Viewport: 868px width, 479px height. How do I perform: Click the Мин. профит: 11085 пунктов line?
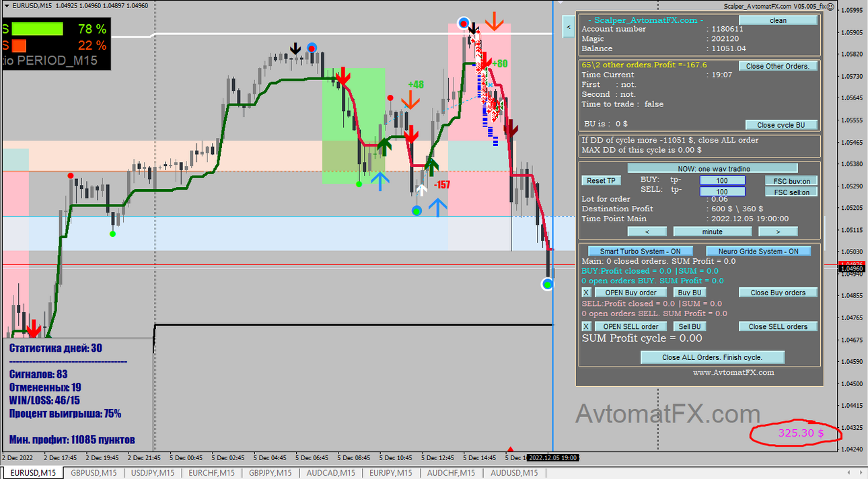72,440
